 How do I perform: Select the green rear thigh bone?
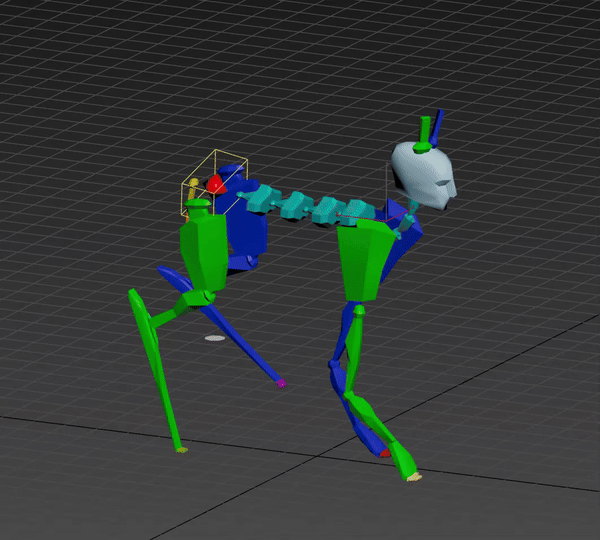pos(204,255)
